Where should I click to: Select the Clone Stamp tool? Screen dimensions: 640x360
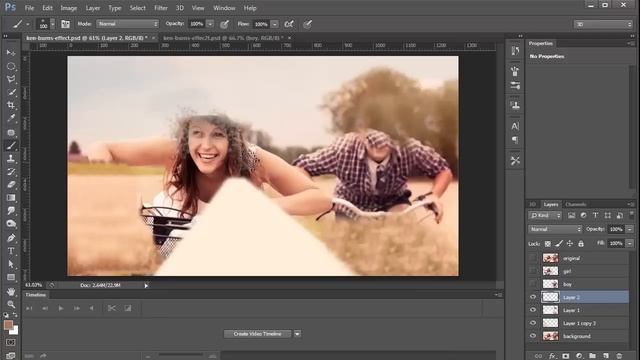11,158
